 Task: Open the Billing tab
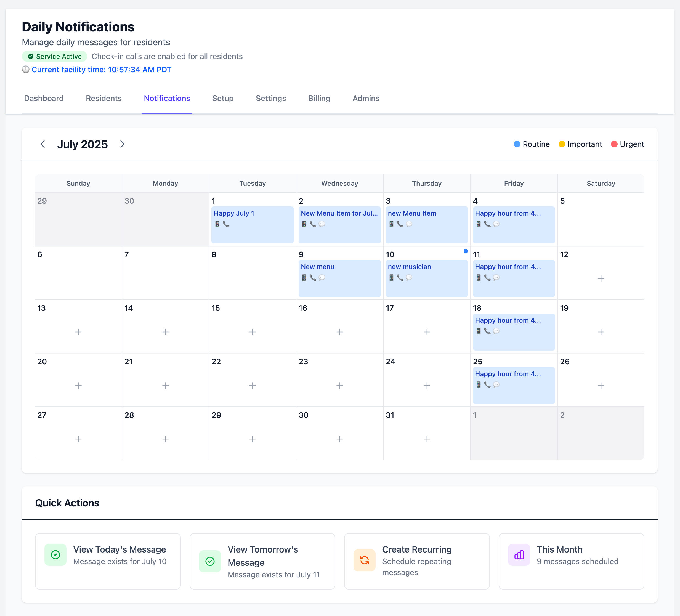click(319, 98)
